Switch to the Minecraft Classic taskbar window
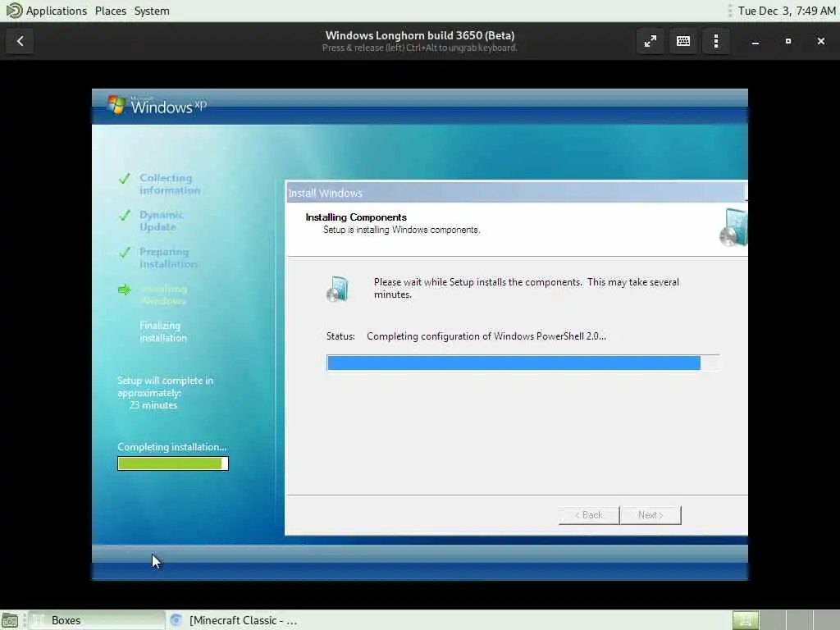840x630 pixels. tap(235, 620)
